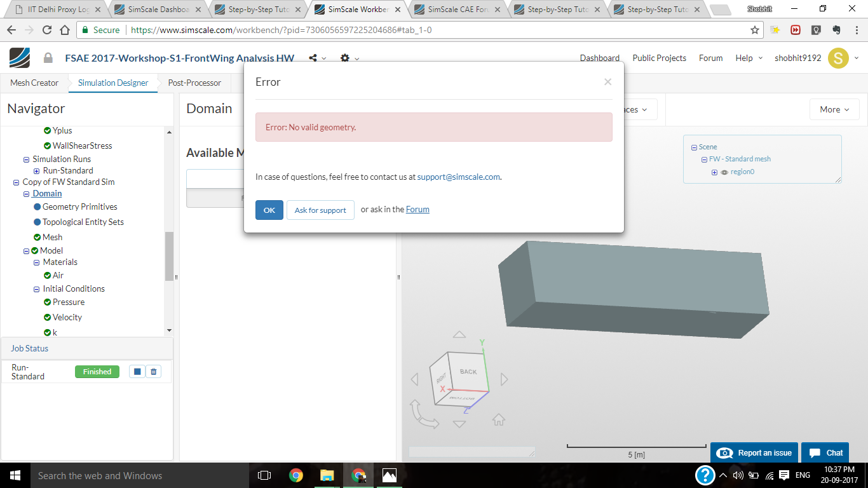
Task: Expand the Run-Standard node
Action: 37,171
